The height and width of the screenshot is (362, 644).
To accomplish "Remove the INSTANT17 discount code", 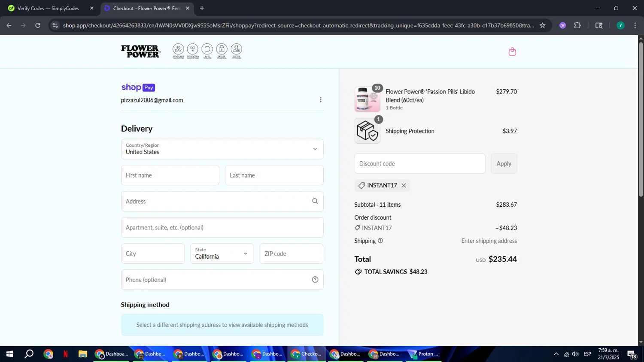I will [404, 185].
